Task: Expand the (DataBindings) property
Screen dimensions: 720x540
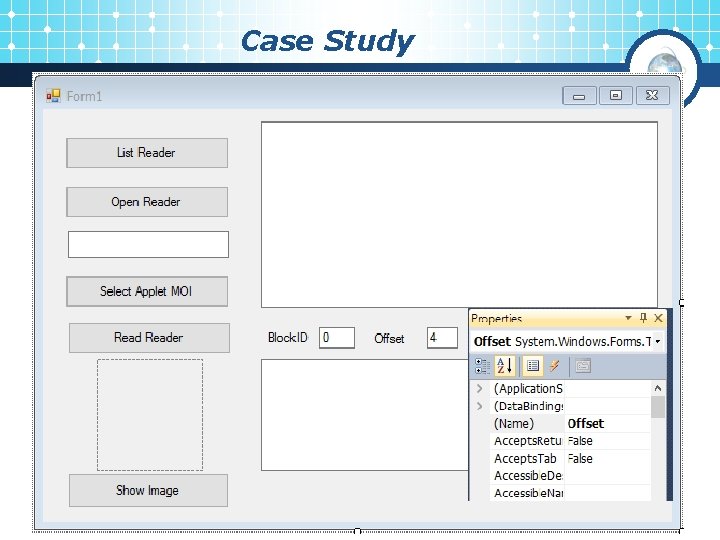Action: [x=479, y=406]
